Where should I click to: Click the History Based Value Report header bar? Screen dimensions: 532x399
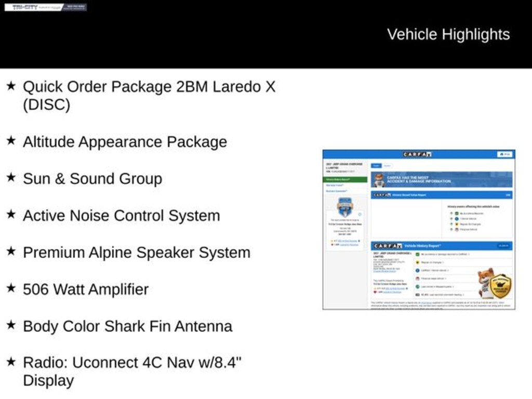[x=441, y=195]
